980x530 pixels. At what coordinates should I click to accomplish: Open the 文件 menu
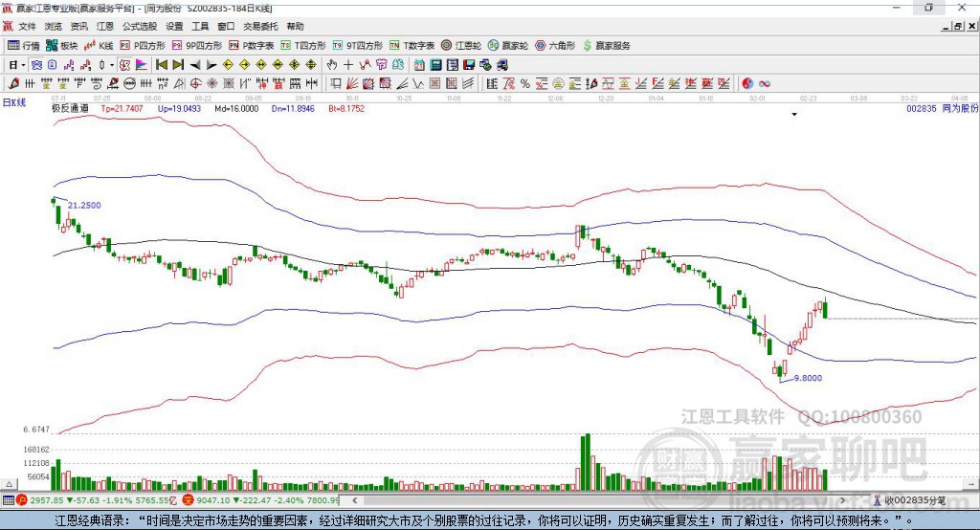click(27, 26)
